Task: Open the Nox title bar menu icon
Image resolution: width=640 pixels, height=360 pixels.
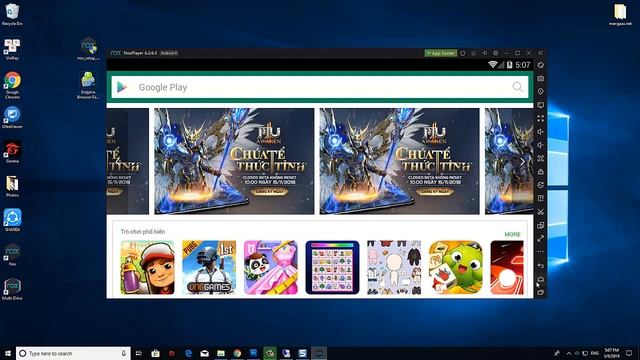Action: click(x=473, y=53)
